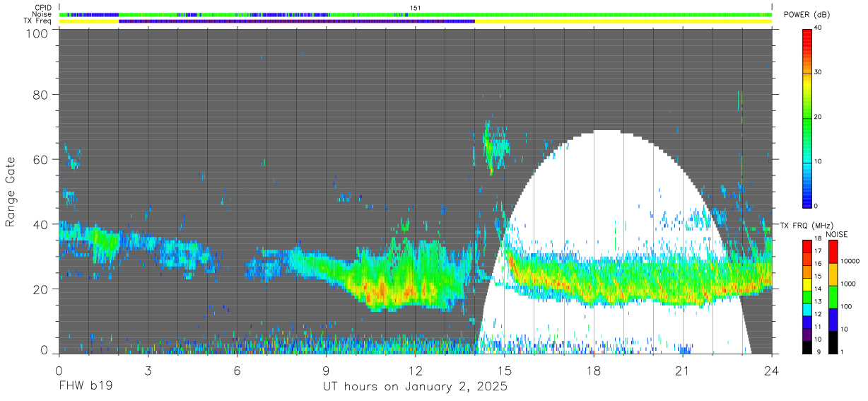Viewport: 868px width, 401px height.
Task: Click the y-axis tick label '60'
Action: click(x=41, y=160)
